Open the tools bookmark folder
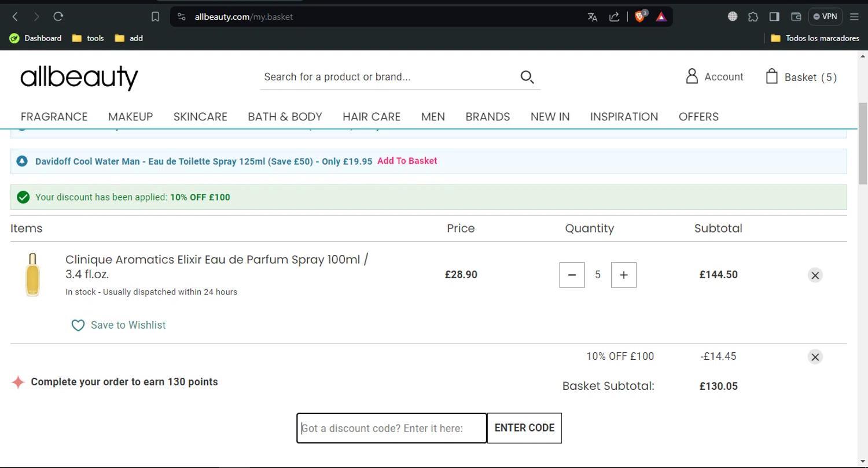This screenshot has width=868, height=468. pos(88,38)
